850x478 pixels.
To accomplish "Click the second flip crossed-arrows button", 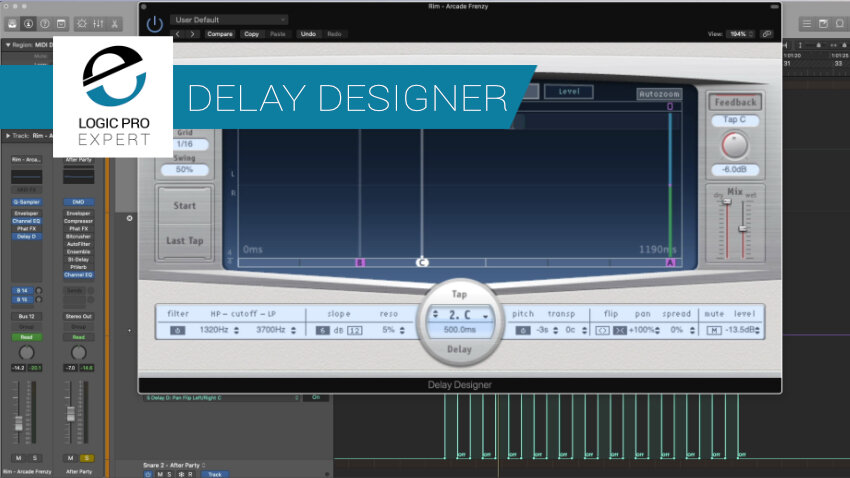I will pyautogui.click(x=620, y=330).
